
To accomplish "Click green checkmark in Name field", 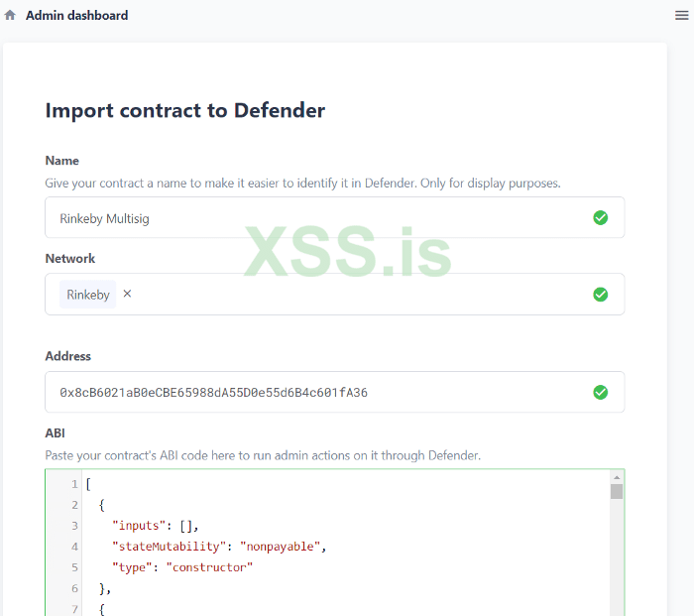I will pyautogui.click(x=600, y=217).
